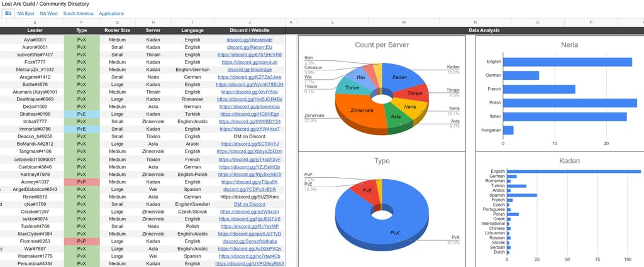644x267 pixels.
Task: Click the Kadan chart title
Action: (569, 161)
